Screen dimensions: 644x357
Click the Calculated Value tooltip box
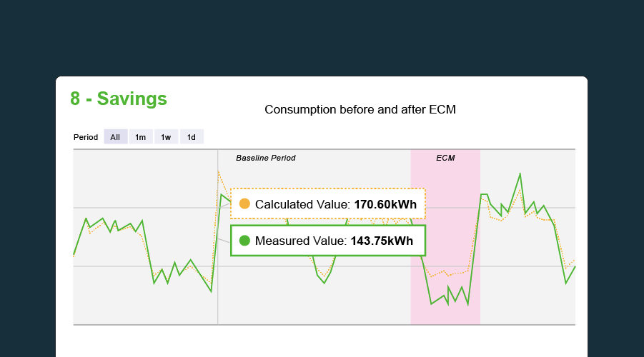(x=327, y=204)
